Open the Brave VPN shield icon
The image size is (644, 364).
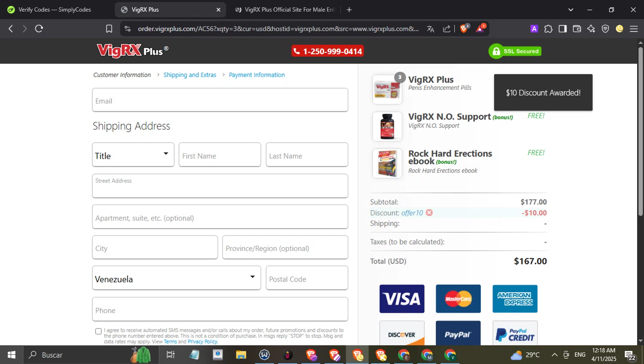click(605, 29)
